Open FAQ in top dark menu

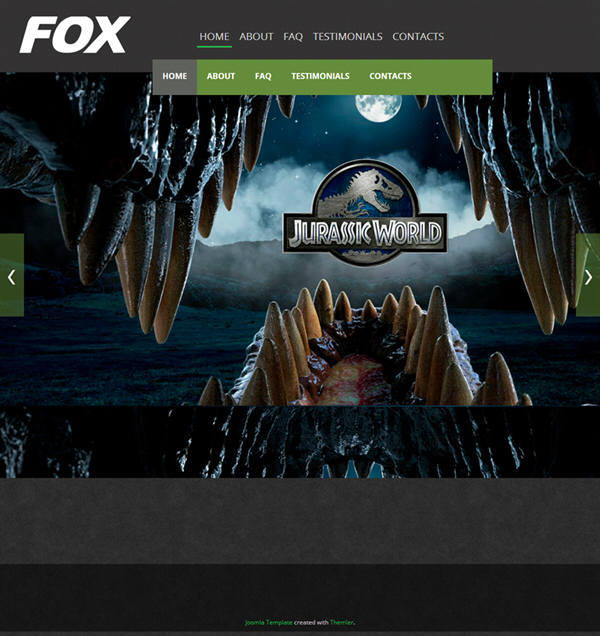pyautogui.click(x=293, y=37)
